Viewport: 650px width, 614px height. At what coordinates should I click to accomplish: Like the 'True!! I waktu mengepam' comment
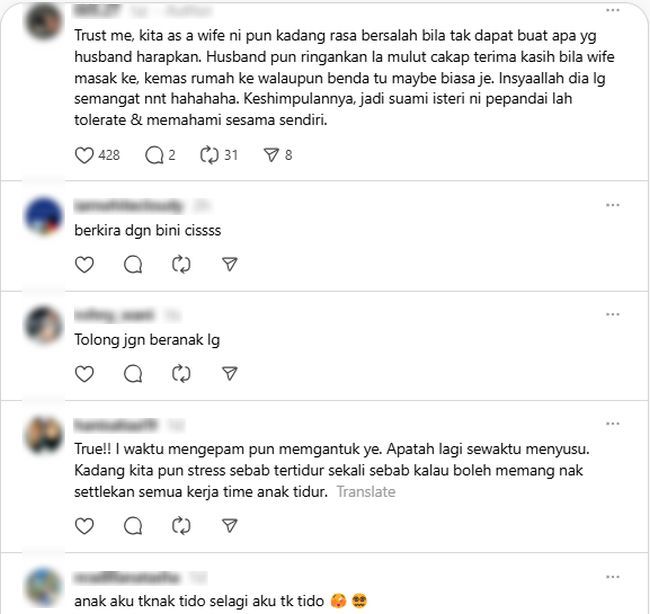84,526
